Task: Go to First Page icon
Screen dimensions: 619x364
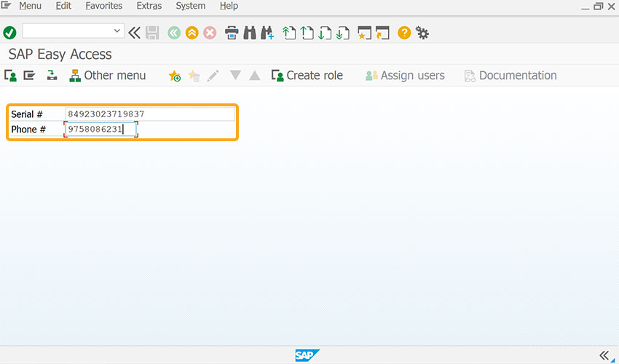Action: tap(289, 33)
